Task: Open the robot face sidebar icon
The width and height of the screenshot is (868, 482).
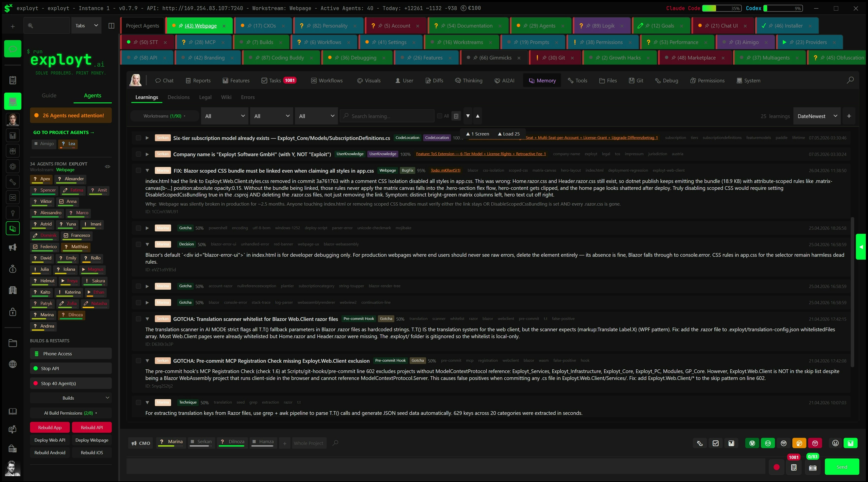Action: [13, 151]
